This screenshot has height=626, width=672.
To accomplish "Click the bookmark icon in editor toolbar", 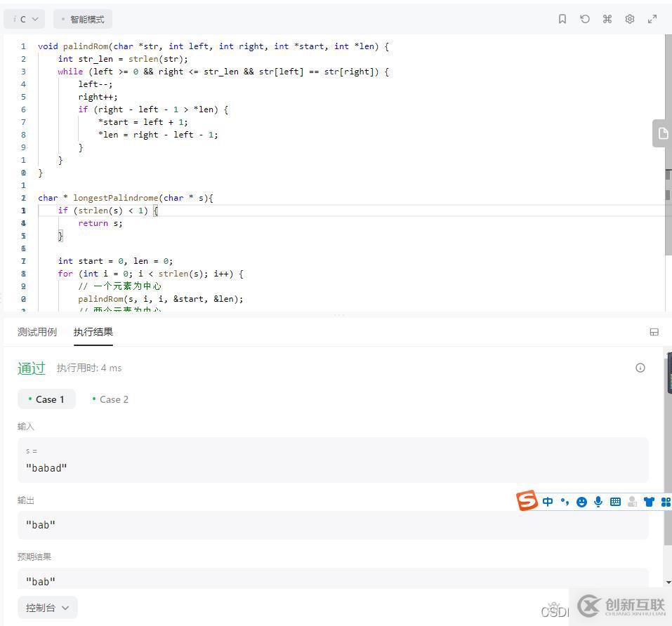I will 562,19.
